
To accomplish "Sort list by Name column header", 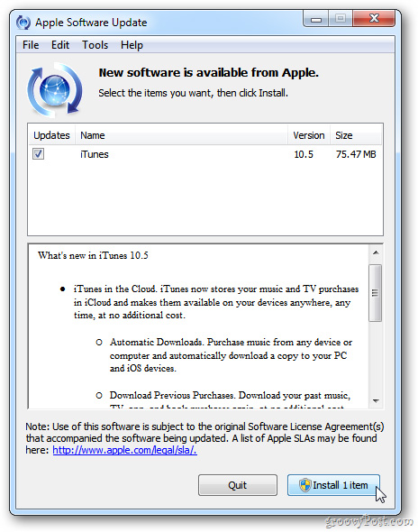I will 181,135.
